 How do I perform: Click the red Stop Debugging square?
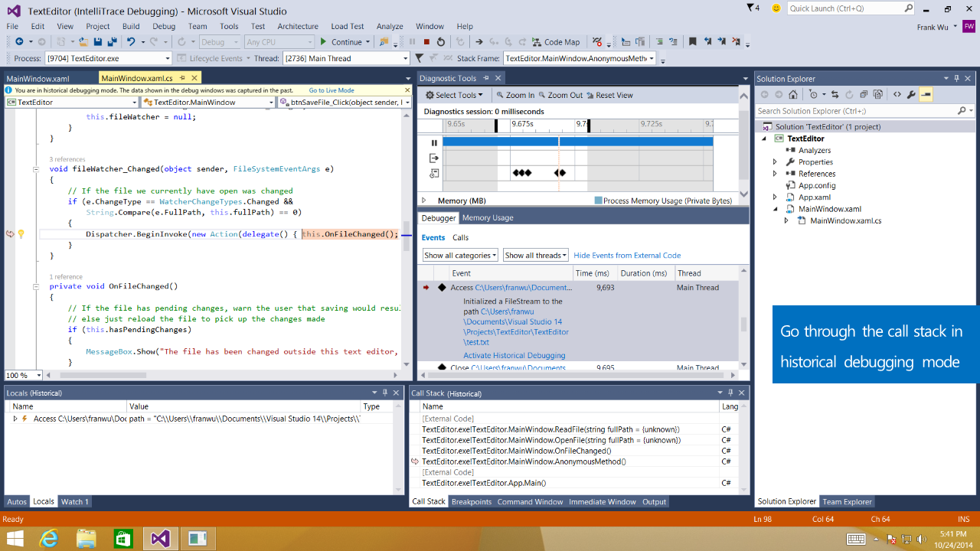(426, 41)
